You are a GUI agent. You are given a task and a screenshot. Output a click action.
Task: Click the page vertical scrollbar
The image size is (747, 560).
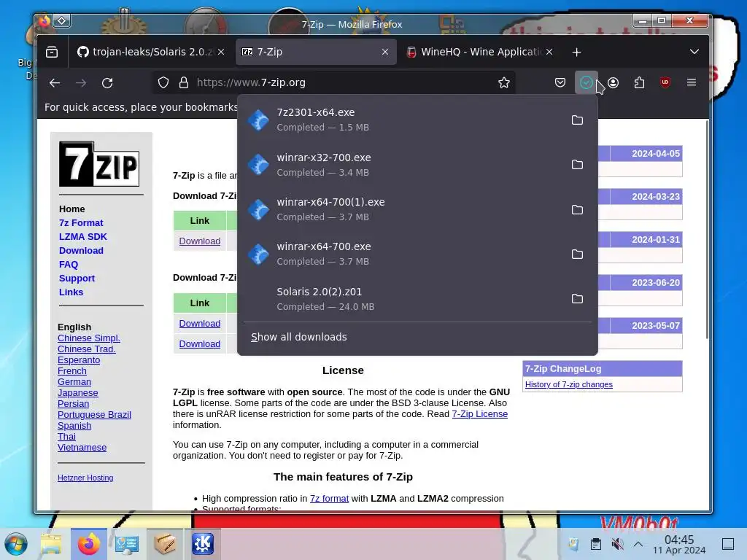point(707,228)
